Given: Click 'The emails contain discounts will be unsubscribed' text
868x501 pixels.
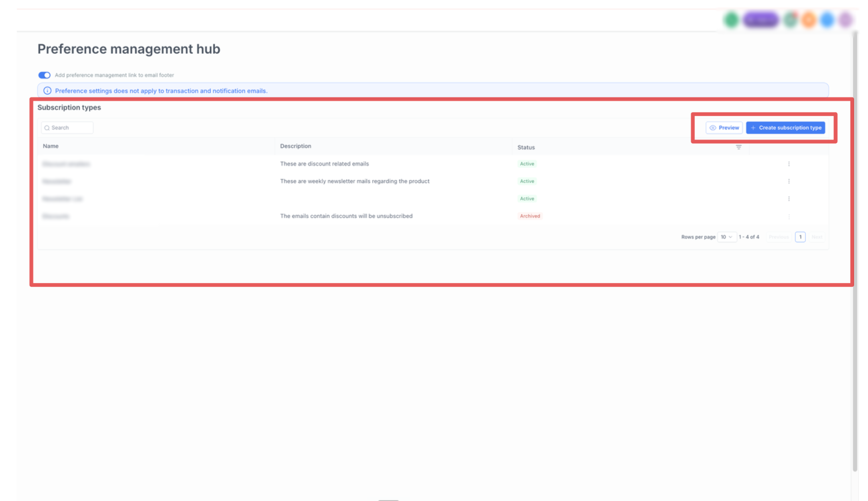Looking at the screenshot, I should pyautogui.click(x=346, y=216).
